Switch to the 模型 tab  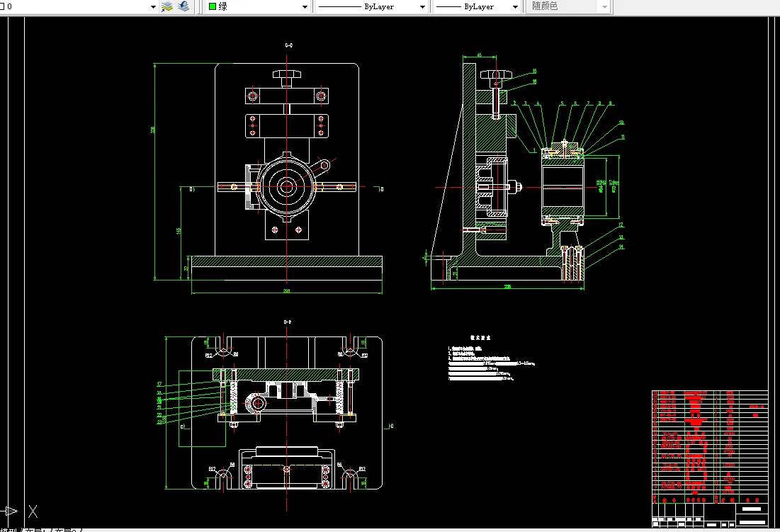9,530
